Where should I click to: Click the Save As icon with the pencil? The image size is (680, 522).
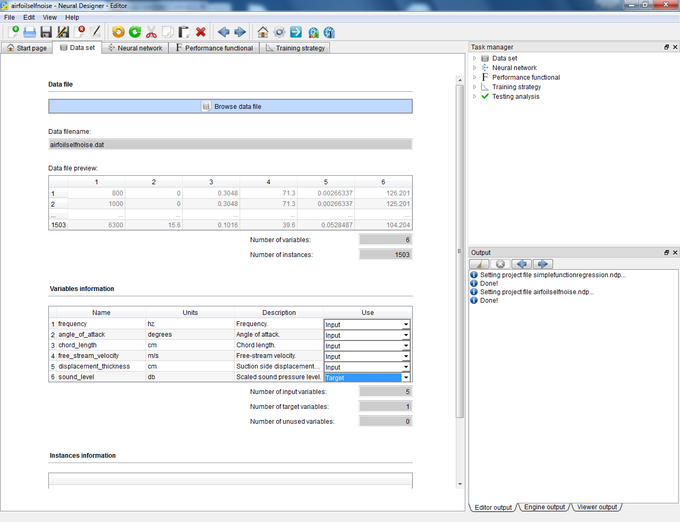pyautogui.click(x=63, y=32)
